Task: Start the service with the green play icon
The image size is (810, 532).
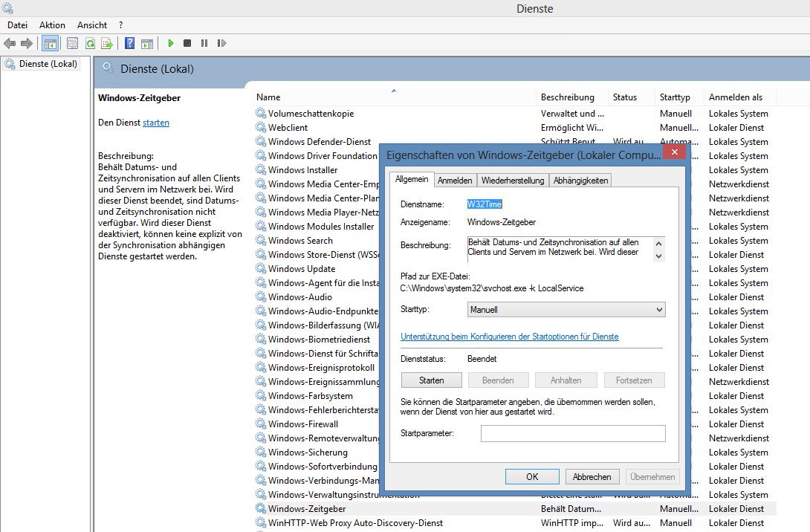Action: click(x=171, y=43)
